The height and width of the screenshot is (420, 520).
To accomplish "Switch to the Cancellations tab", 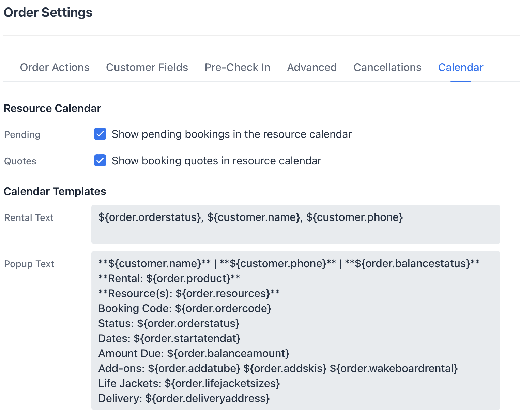I will [387, 67].
